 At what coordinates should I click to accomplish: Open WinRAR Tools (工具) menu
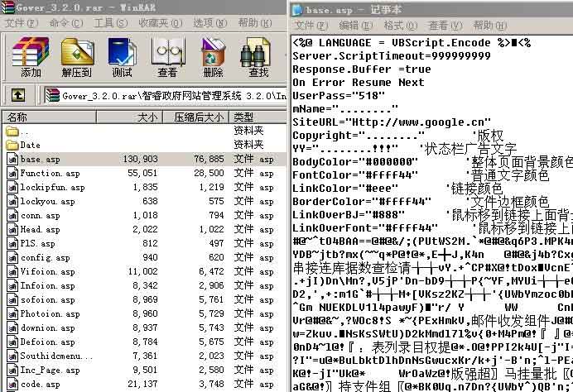111,23
